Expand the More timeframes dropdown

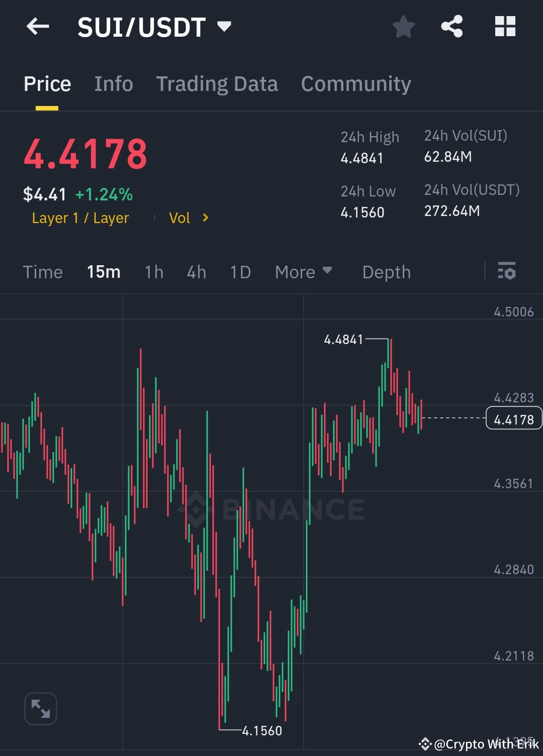(304, 272)
